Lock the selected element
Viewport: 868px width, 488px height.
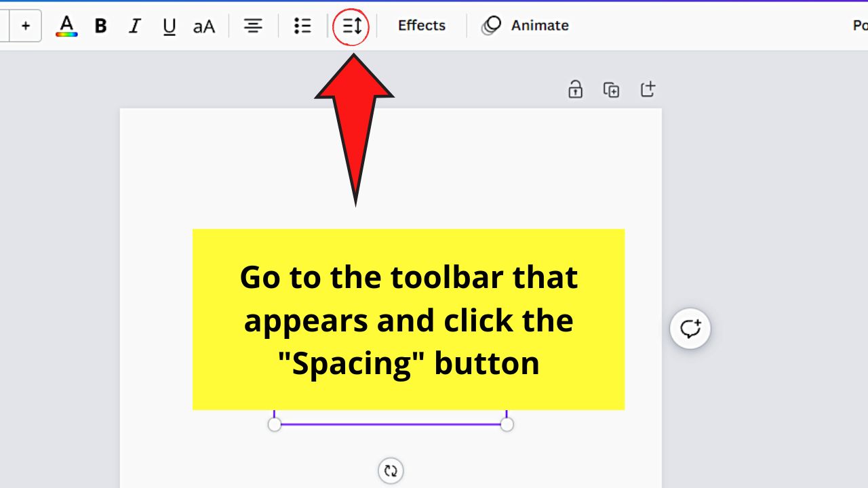(575, 89)
